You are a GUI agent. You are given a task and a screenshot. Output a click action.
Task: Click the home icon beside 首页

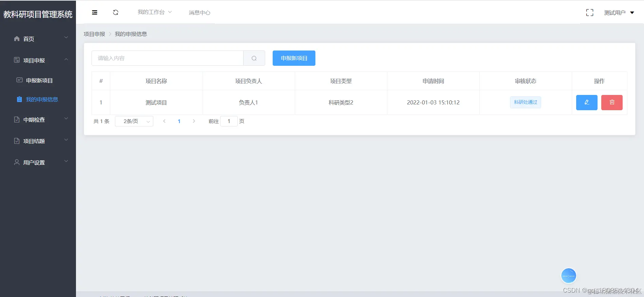17,39
